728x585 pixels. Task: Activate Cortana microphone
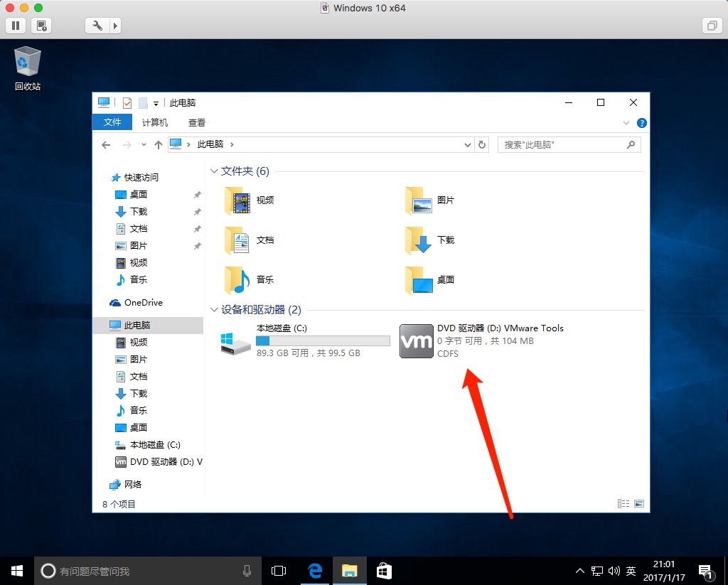coord(247,571)
